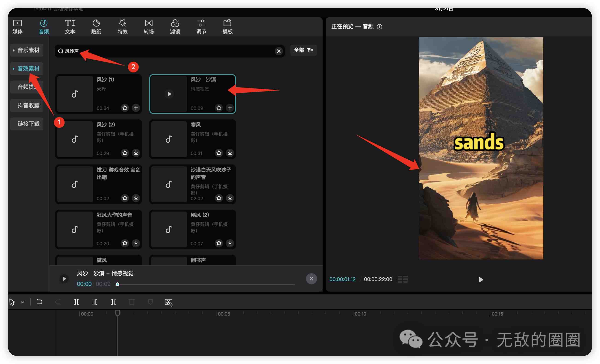Download the 寒风 sound effect
The image size is (600, 364).
click(230, 153)
